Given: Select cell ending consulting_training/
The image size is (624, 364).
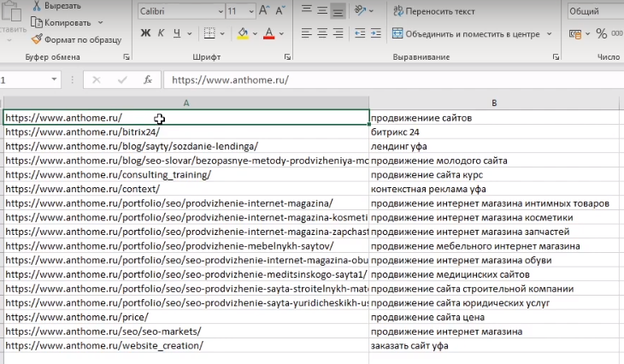Looking at the screenshot, I should click(186, 174).
